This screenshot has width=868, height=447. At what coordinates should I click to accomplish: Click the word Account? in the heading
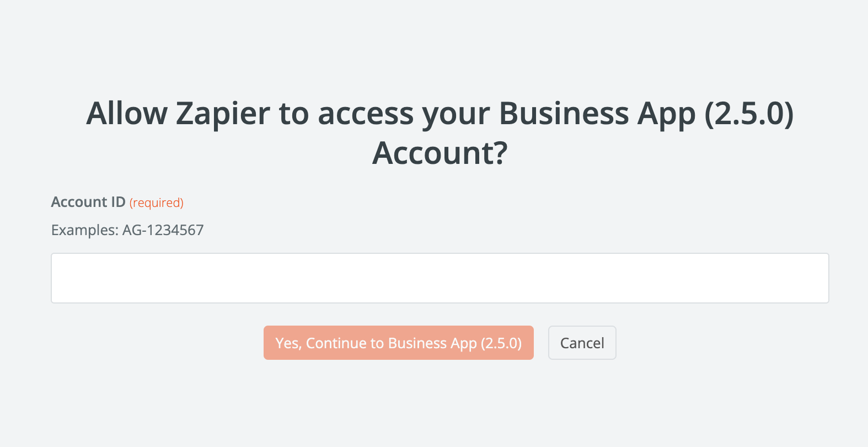[440, 153]
